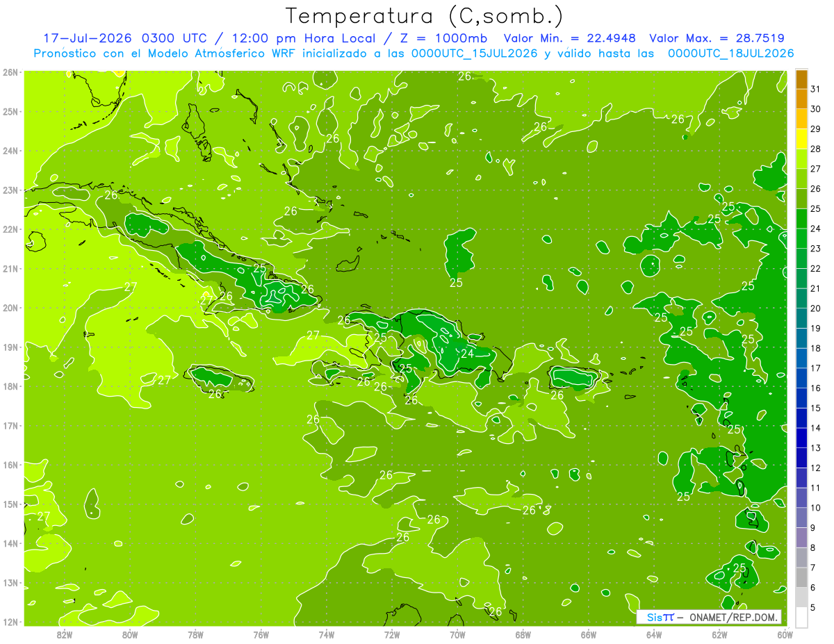Click the teal legend swatch between 19 and 20

tap(801, 318)
